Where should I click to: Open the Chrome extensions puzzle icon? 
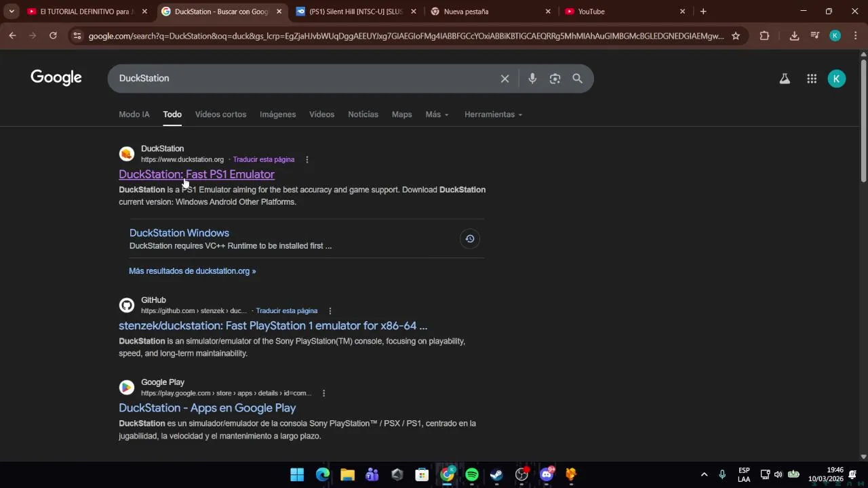click(764, 36)
